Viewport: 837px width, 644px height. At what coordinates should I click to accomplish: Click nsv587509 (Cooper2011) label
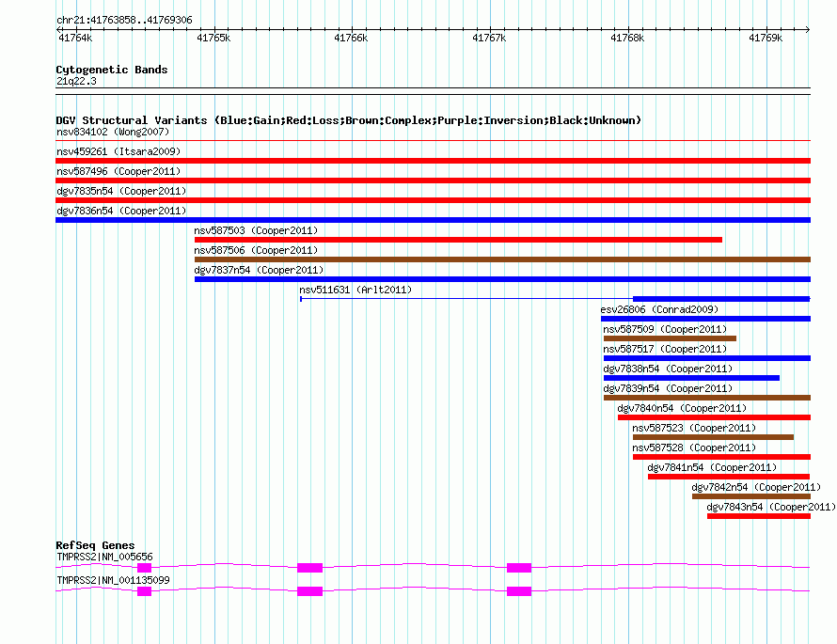(x=665, y=329)
